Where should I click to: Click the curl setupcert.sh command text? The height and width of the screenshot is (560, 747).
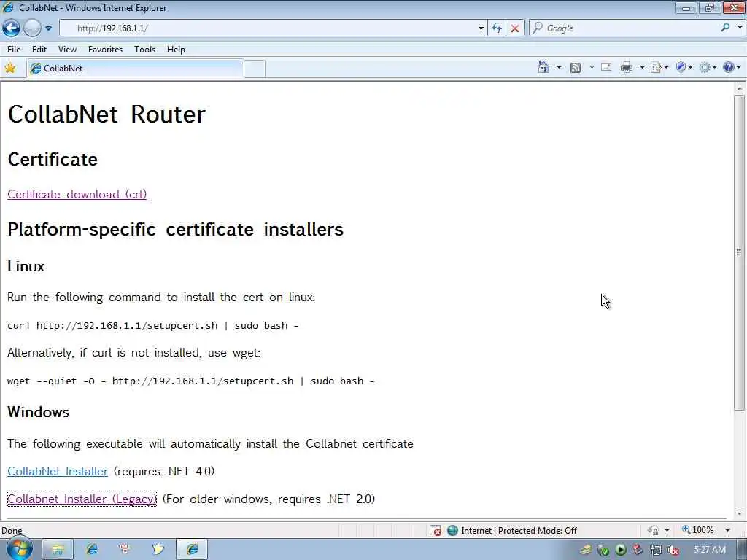coord(153,326)
